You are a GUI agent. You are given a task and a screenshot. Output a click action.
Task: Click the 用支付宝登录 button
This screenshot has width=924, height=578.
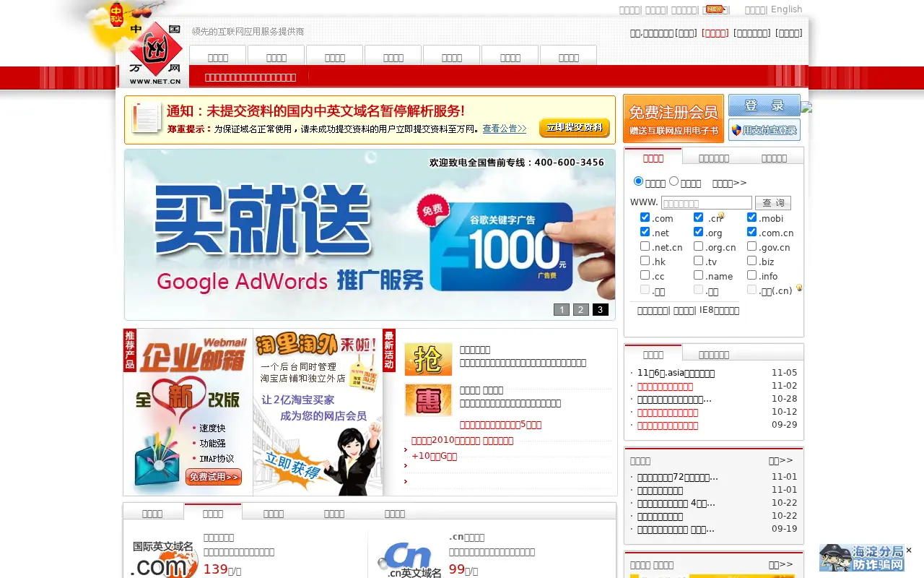point(764,130)
